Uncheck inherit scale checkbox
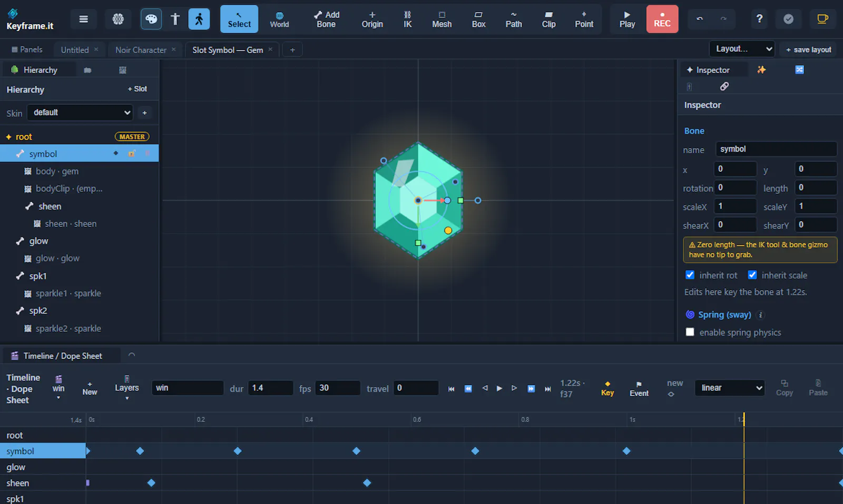This screenshot has height=504, width=843. coord(752,275)
